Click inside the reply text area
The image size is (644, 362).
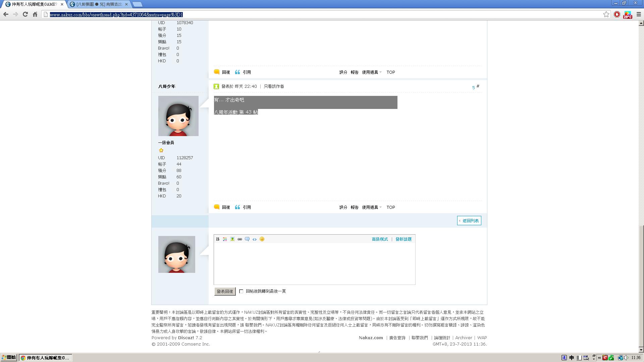click(314, 264)
